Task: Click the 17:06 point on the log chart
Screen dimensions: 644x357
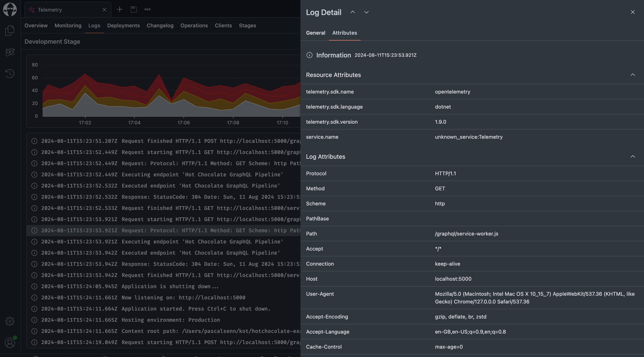Action: pos(184,78)
